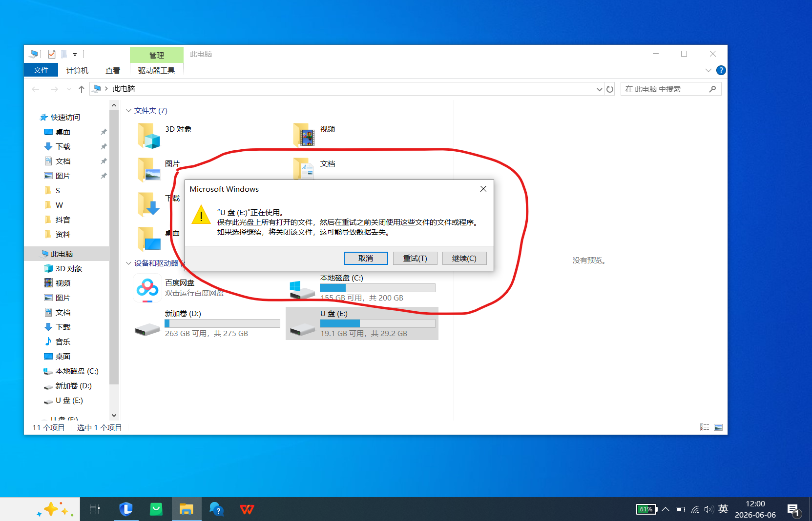Image resolution: width=812 pixels, height=521 pixels.
Task: Click the Explorer help question-mark icon
Action: 721,70
